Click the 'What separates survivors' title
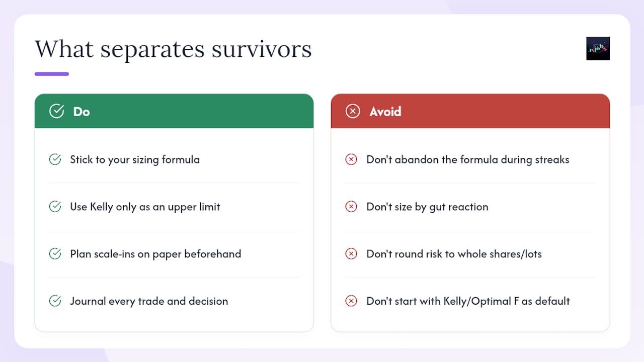644x362 pixels. 173,49
